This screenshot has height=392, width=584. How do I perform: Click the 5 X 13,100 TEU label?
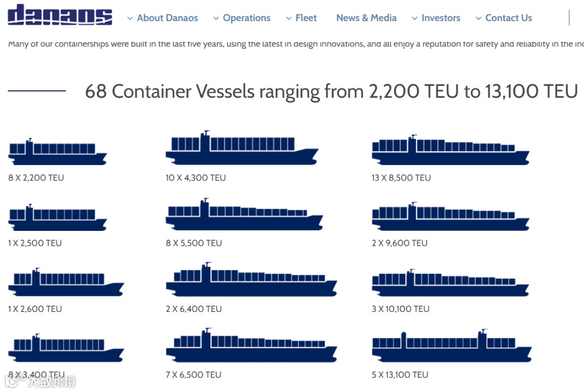pyautogui.click(x=400, y=375)
